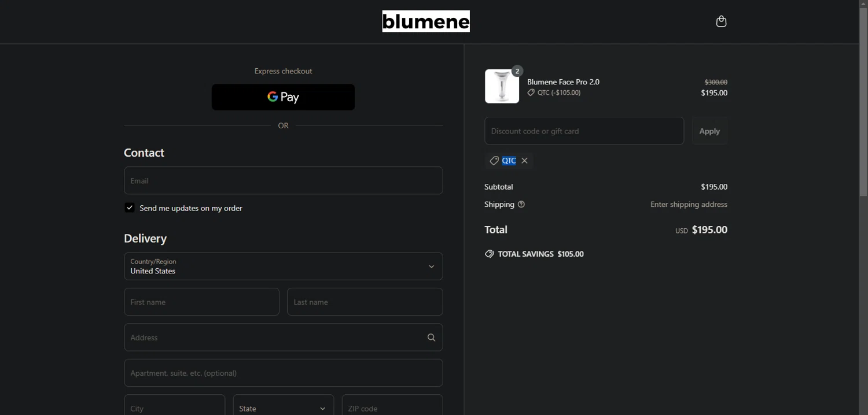The height and width of the screenshot is (415, 868).
Task: Focus the Email input field
Action: [x=284, y=181]
